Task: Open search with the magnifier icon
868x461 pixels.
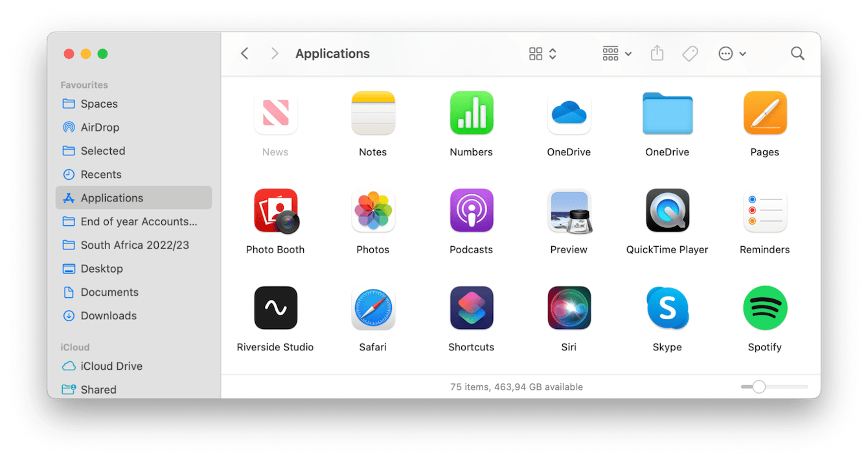Action: click(797, 54)
